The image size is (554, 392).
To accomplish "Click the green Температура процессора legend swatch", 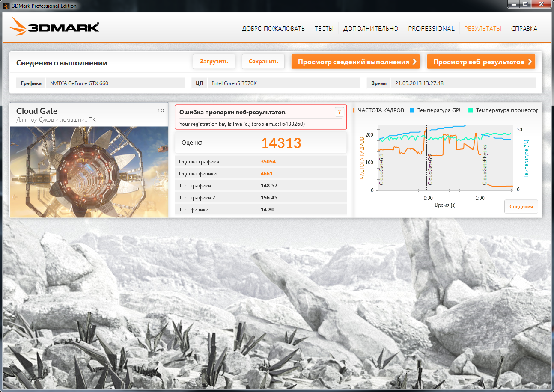I will click(471, 110).
